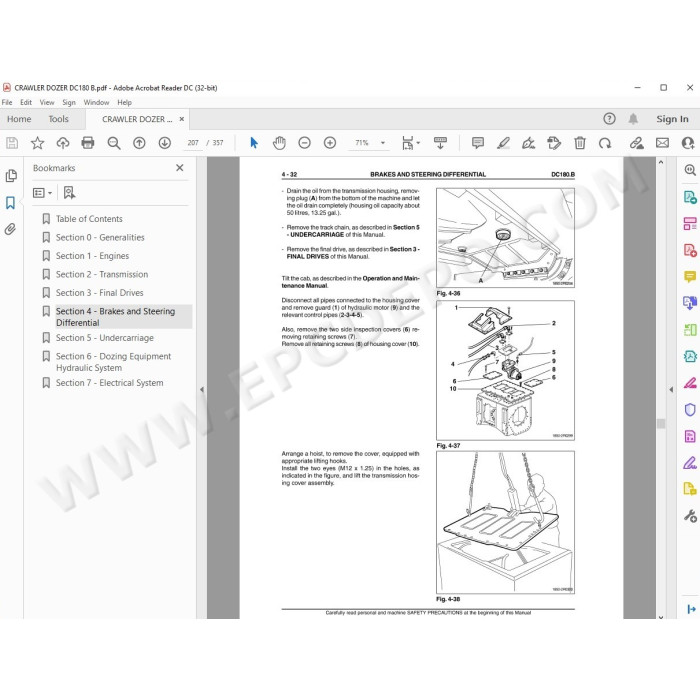Open the Edit menu
This screenshot has width=700, height=700.
coord(26,102)
